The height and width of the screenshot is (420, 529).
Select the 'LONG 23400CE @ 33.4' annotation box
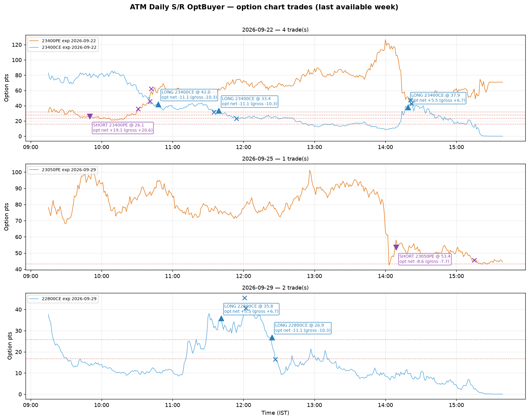pyautogui.click(x=250, y=101)
